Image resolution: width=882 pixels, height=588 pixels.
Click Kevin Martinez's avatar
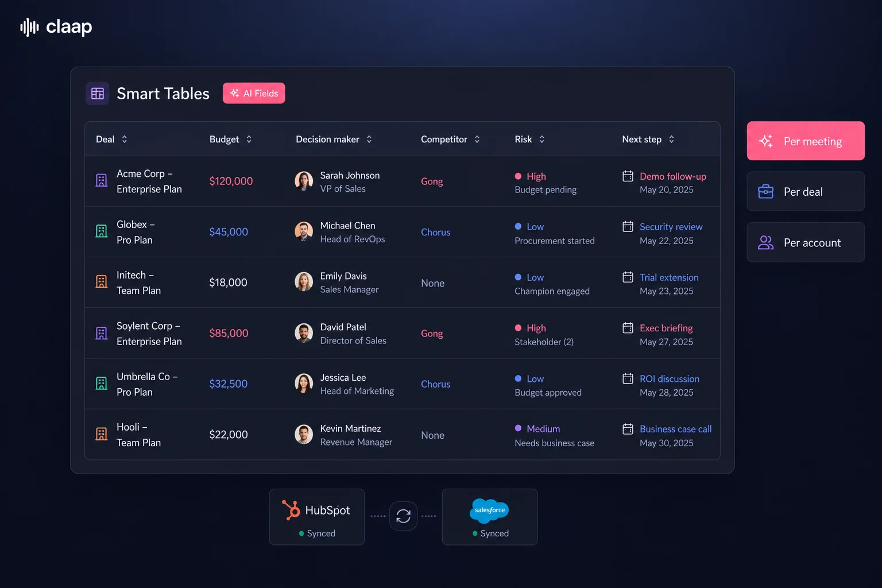(304, 434)
